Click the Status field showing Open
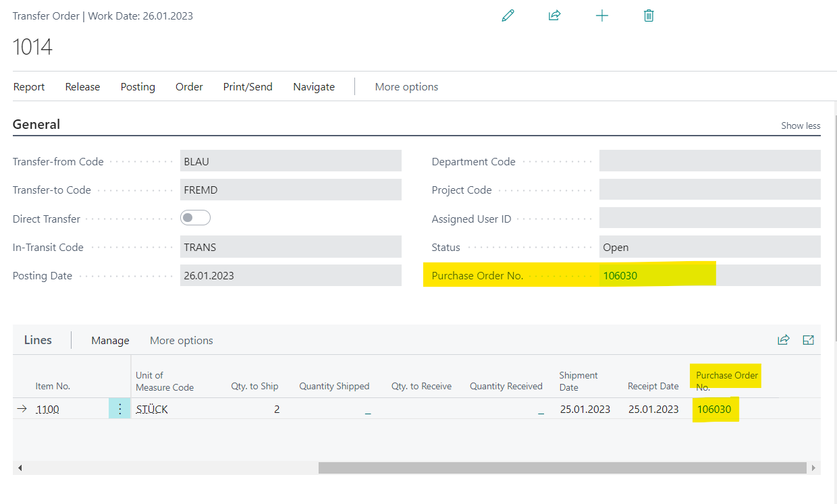The height and width of the screenshot is (504, 837). tap(710, 247)
